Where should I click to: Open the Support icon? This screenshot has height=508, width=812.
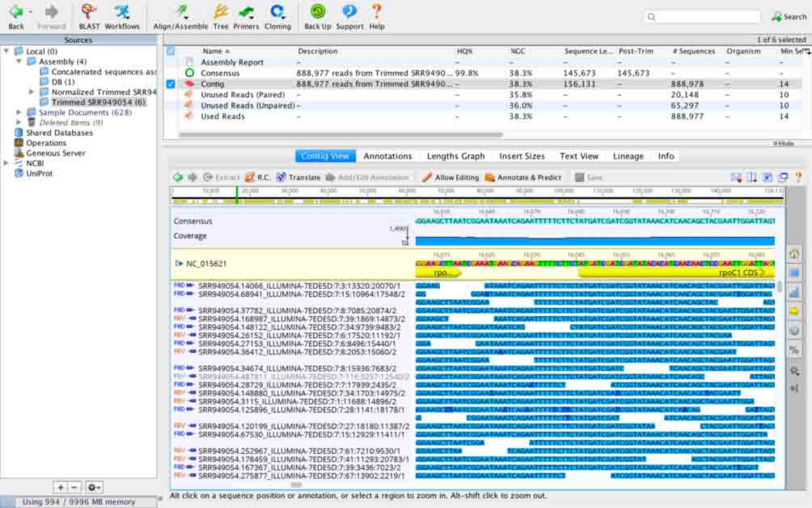point(349,11)
